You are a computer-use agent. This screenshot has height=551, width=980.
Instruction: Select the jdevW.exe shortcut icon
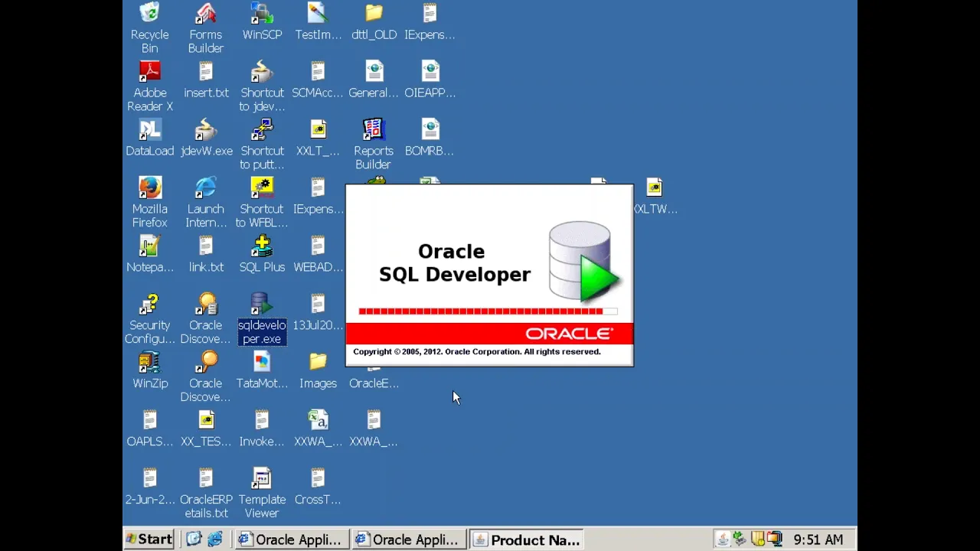click(x=206, y=138)
